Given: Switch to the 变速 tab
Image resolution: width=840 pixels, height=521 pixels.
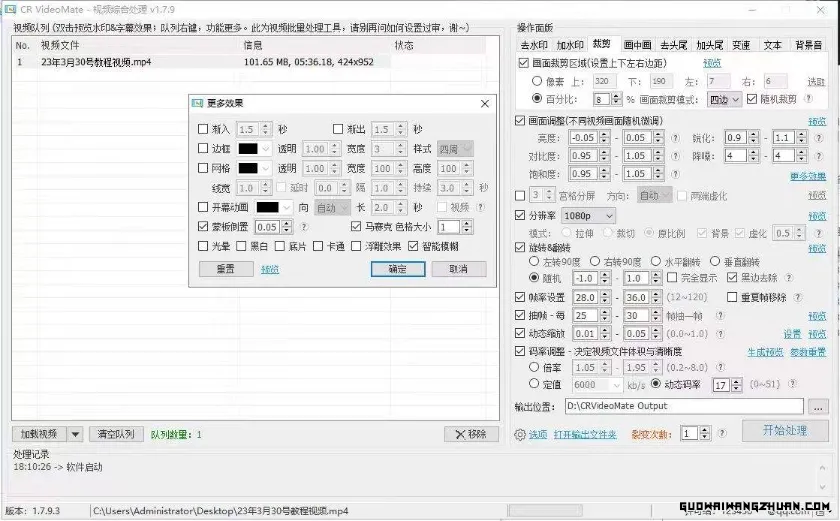Looking at the screenshot, I should click(741, 46).
